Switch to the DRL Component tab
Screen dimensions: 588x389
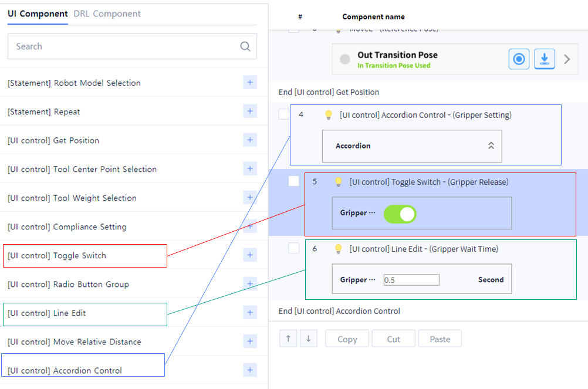pos(107,13)
